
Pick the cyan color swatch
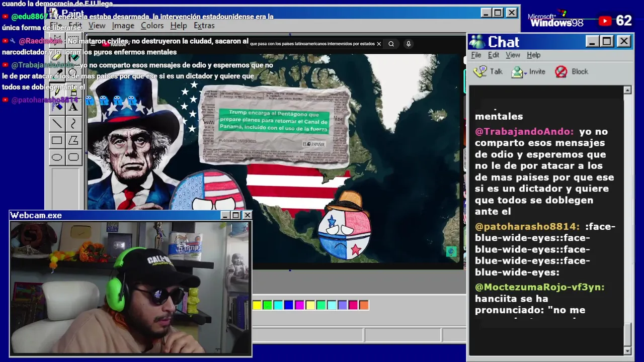coord(278,305)
